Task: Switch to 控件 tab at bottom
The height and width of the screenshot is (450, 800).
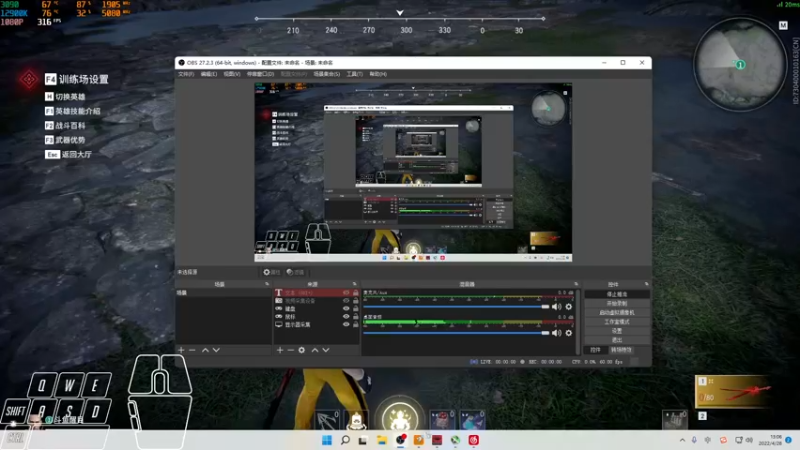Action: (595, 350)
